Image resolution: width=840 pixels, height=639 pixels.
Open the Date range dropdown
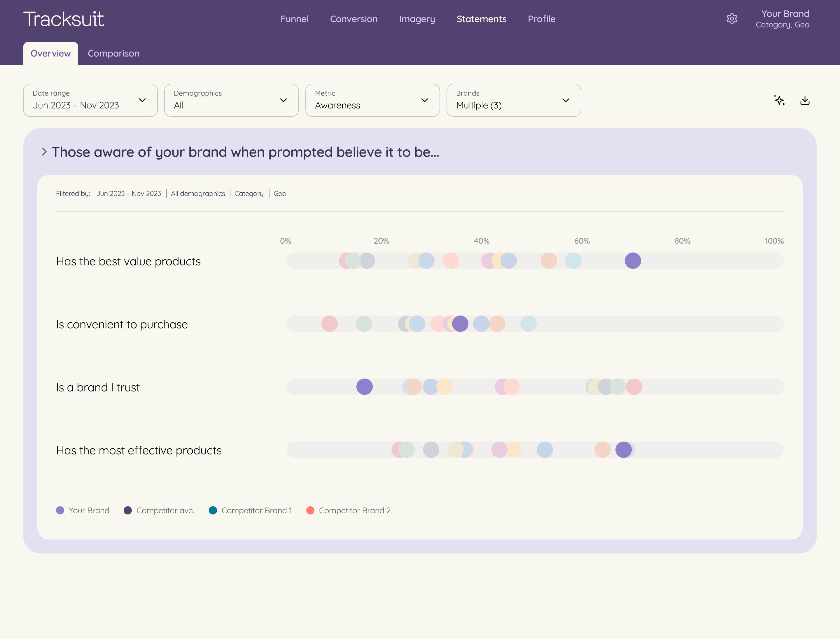click(x=90, y=100)
